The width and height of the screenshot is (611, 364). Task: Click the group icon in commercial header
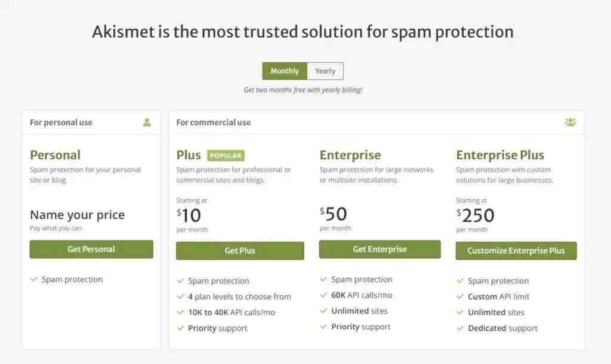point(570,122)
